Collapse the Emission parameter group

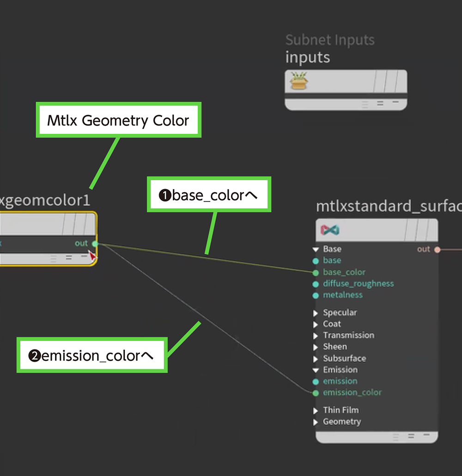[x=316, y=370]
